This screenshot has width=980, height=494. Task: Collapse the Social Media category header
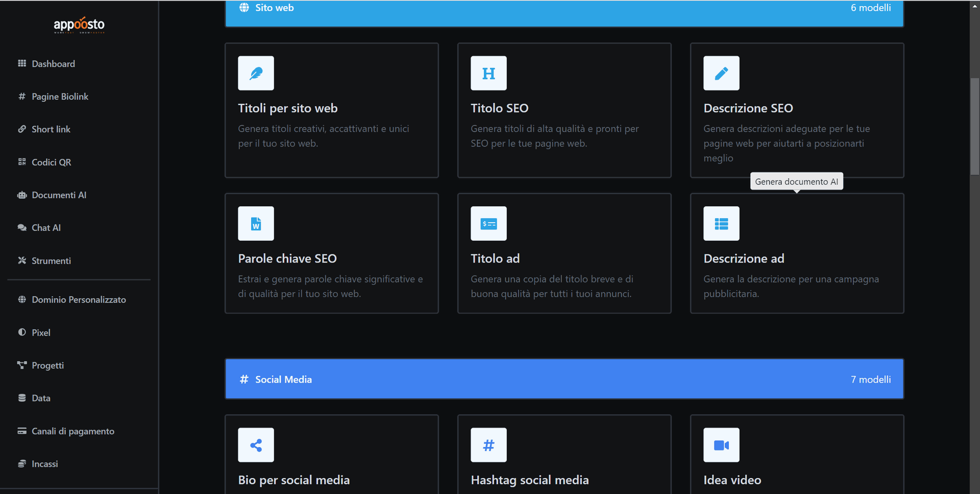[564, 379]
